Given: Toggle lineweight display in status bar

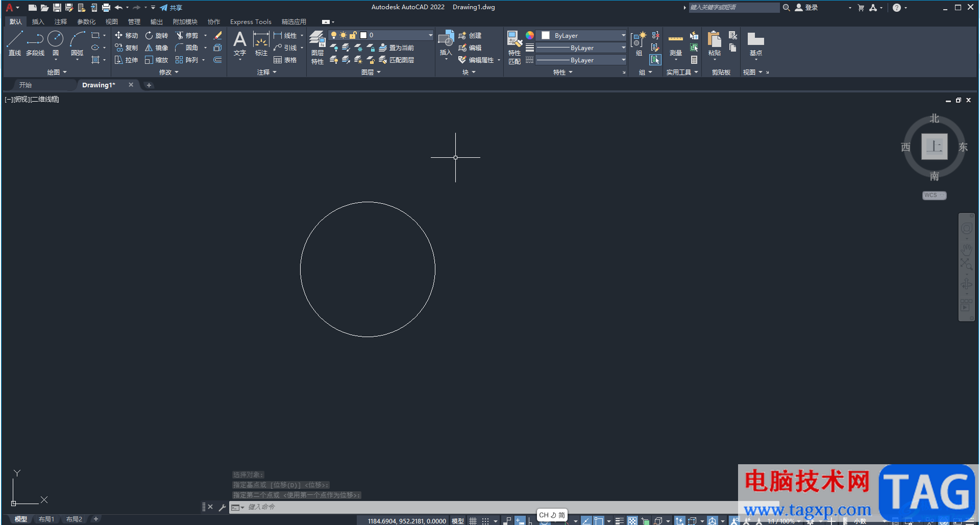Looking at the screenshot, I should [x=620, y=521].
